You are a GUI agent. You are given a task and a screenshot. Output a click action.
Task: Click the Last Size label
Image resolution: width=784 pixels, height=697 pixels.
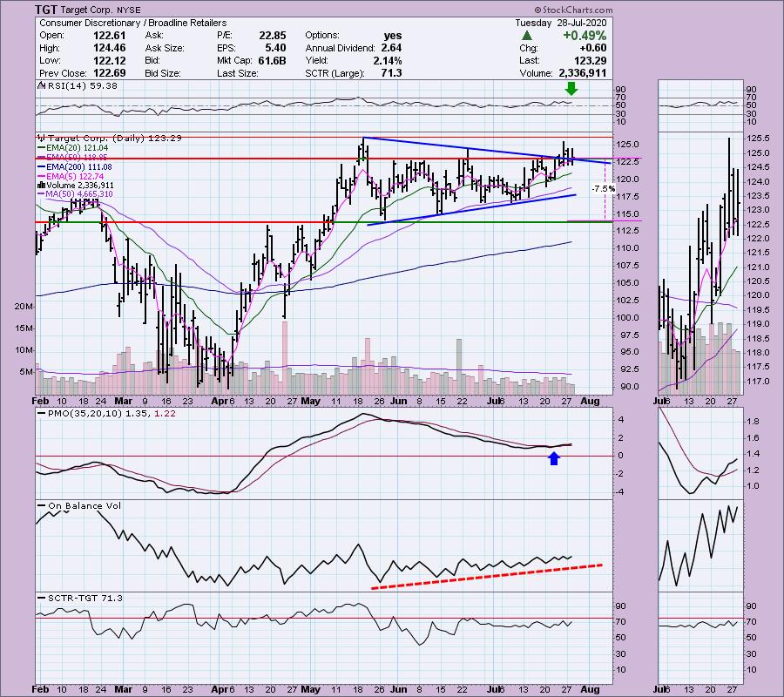coord(238,73)
